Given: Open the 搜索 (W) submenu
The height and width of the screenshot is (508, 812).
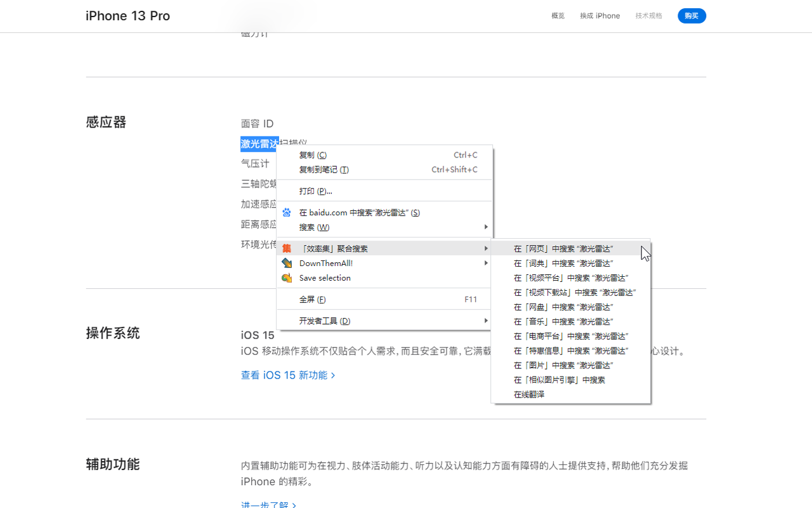Looking at the screenshot, I should (x=384, y=227).
